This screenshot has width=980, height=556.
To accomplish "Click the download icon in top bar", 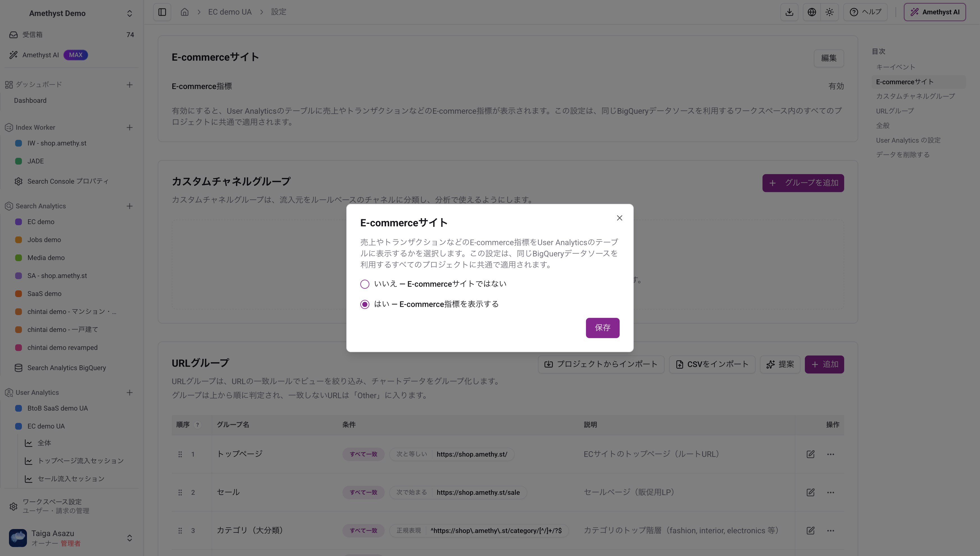I will point(789,12).
